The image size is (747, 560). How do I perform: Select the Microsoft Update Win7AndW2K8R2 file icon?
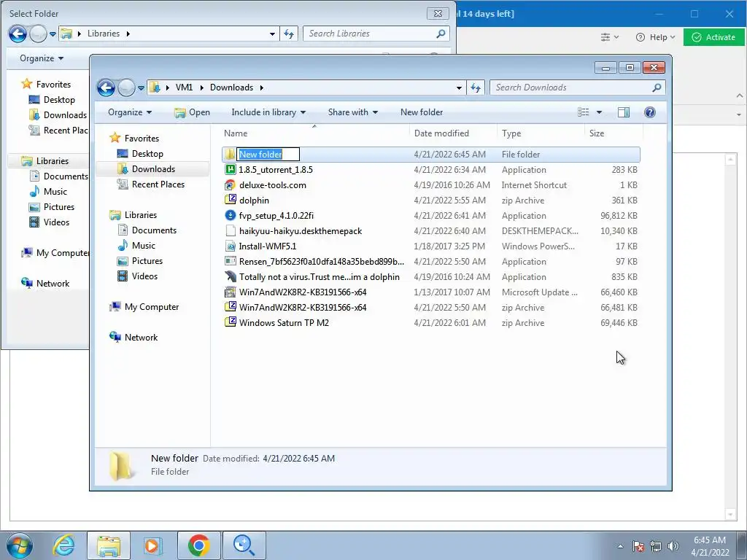pos(231,292)
